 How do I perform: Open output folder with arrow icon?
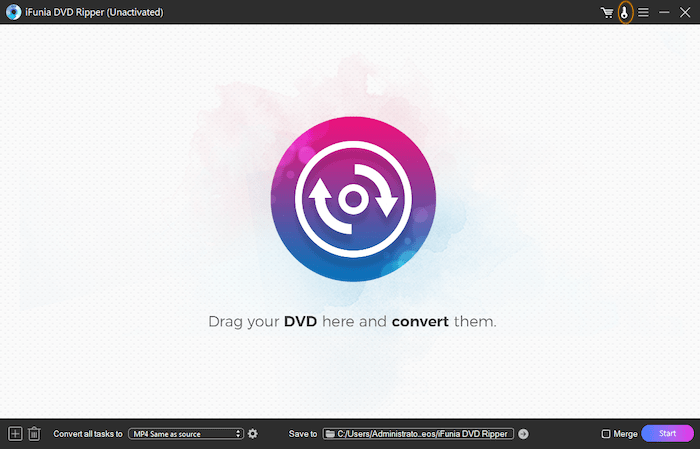pyautogui.click(x=523, y=433)
